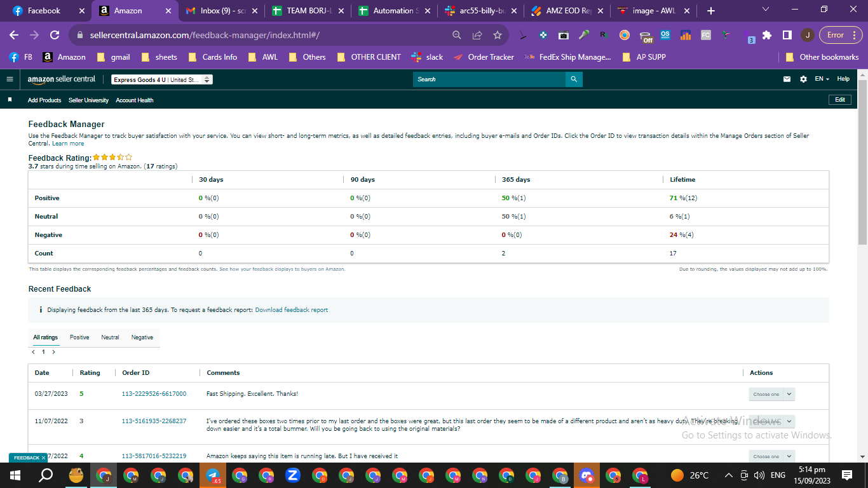Switch to the Neutral feedback tab
868x488 pixels.
[x=110, y=337]
